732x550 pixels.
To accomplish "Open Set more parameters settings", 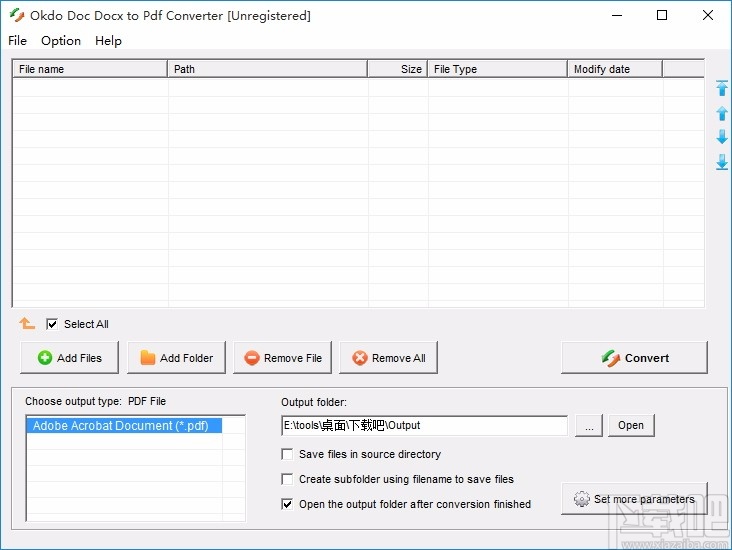I will tap(634, 499).
